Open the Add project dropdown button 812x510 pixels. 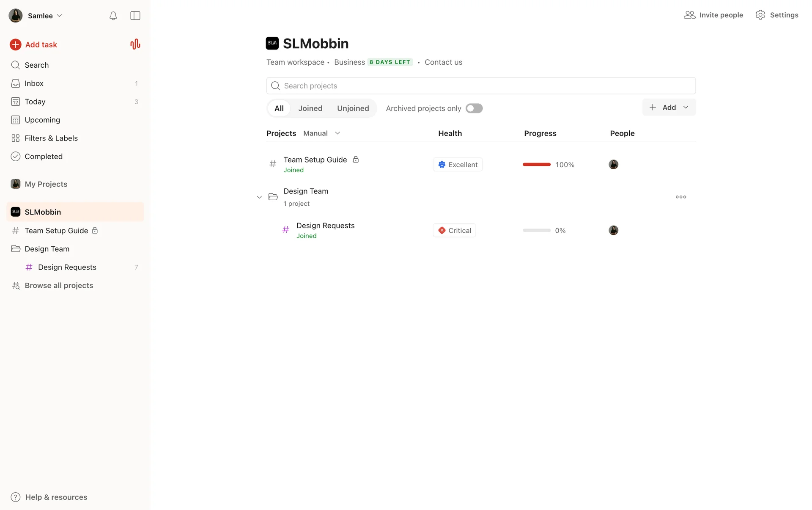669,108
